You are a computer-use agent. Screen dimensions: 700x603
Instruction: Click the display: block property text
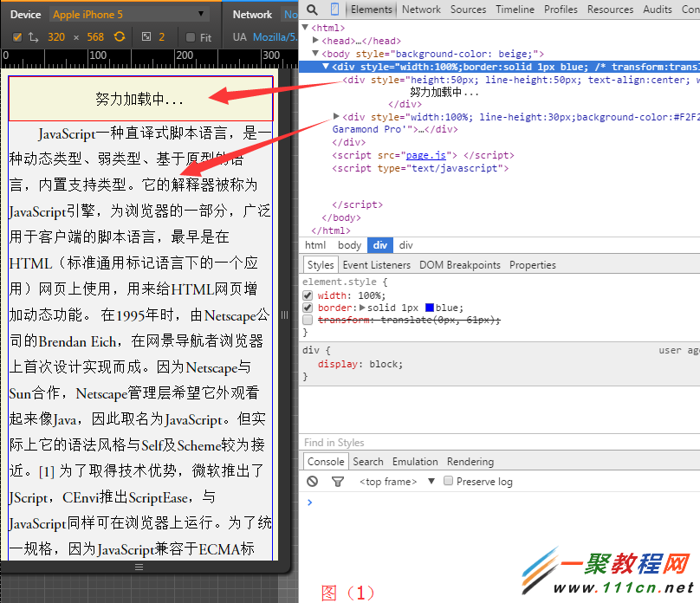pyautogui.click(x=360, y=364)
